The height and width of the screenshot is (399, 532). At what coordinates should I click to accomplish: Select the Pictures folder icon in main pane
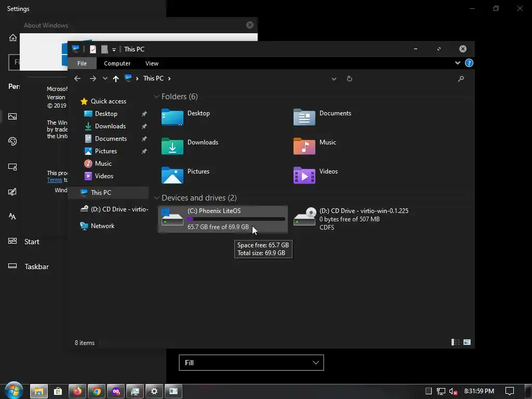[x=172, y=175]
